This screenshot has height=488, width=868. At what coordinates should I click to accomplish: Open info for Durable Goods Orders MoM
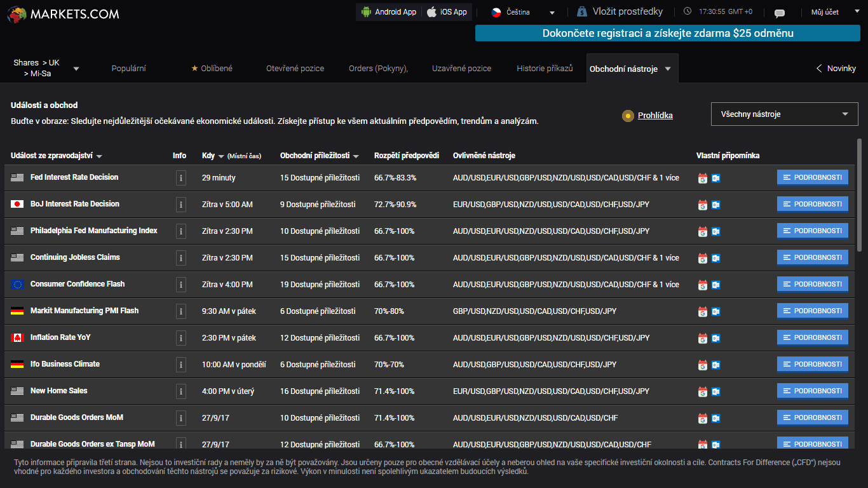pos(181,418)
